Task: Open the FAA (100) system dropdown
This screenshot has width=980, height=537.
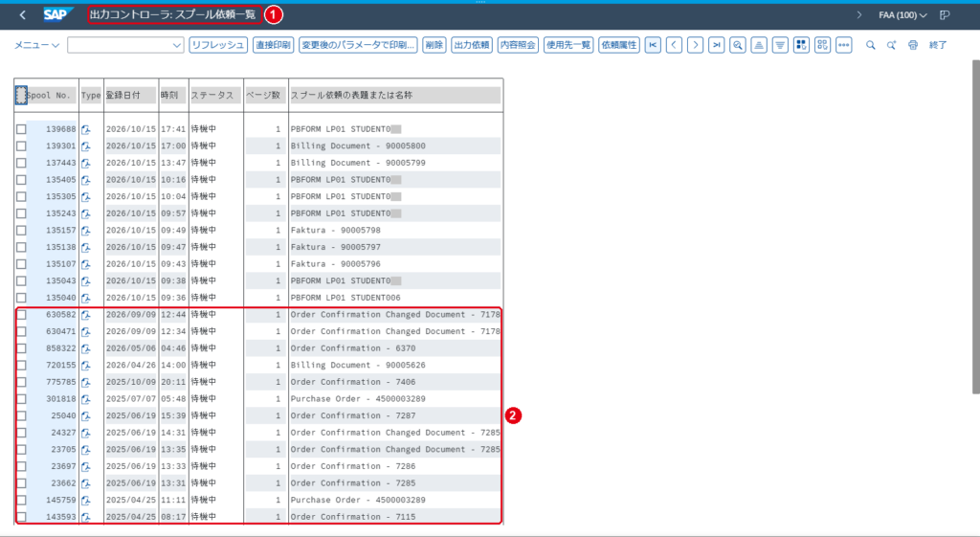Action: click(x=902, y=15)
